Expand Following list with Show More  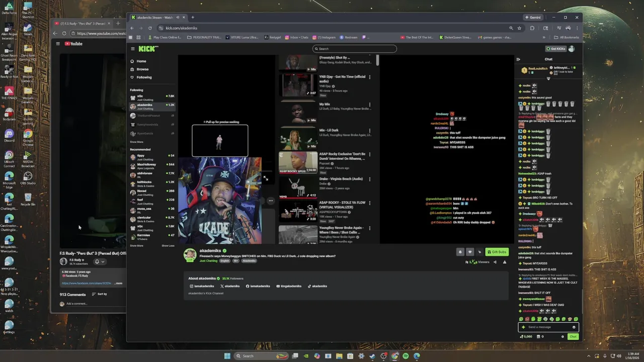coord(136,142)
